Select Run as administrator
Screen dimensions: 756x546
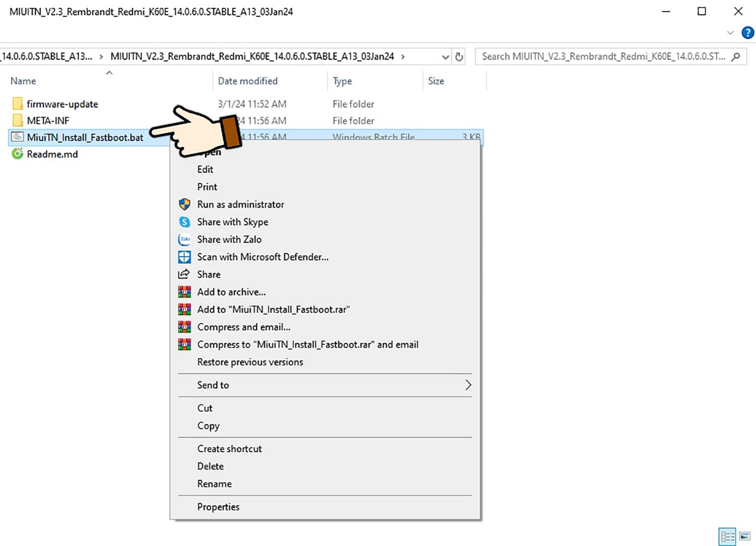pos(241,205)
